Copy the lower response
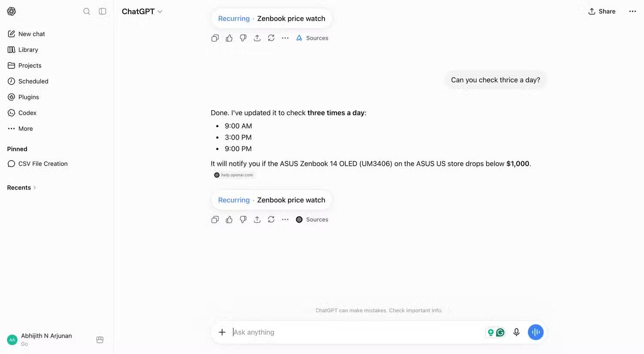 pos(215,220)
